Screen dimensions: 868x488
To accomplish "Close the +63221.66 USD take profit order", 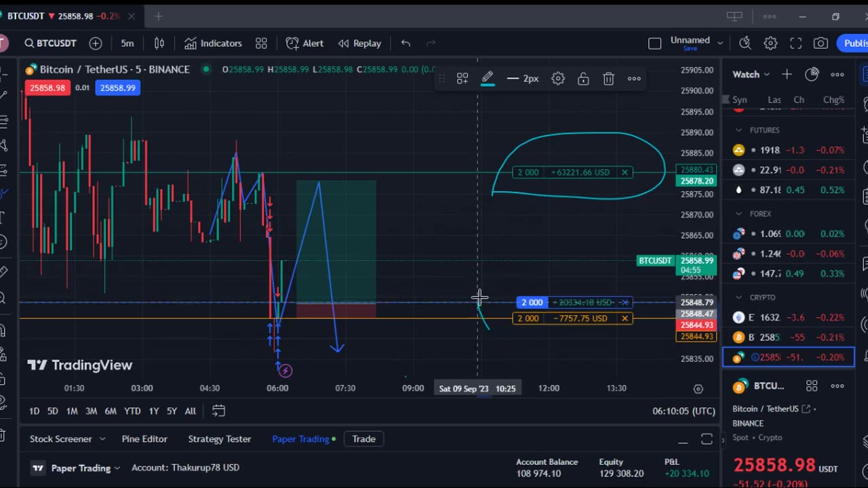I will click(625, 172).
